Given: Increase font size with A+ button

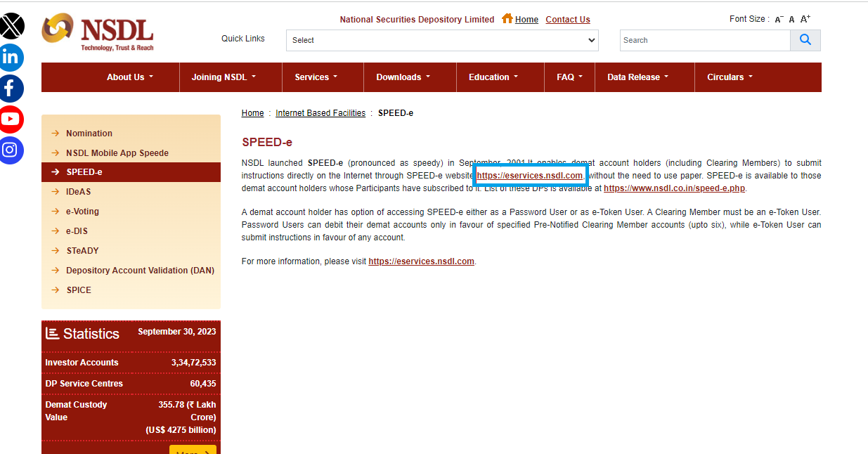Looking at the screenshot, I should tap(805, 19).
